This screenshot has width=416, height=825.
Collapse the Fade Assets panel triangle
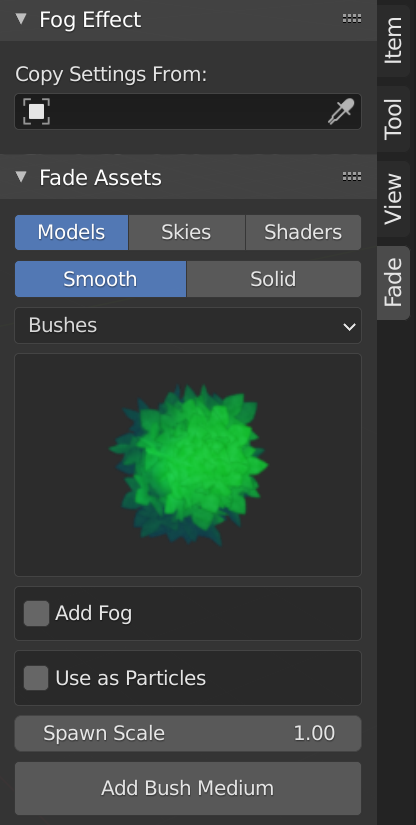[x=21, y=176]
